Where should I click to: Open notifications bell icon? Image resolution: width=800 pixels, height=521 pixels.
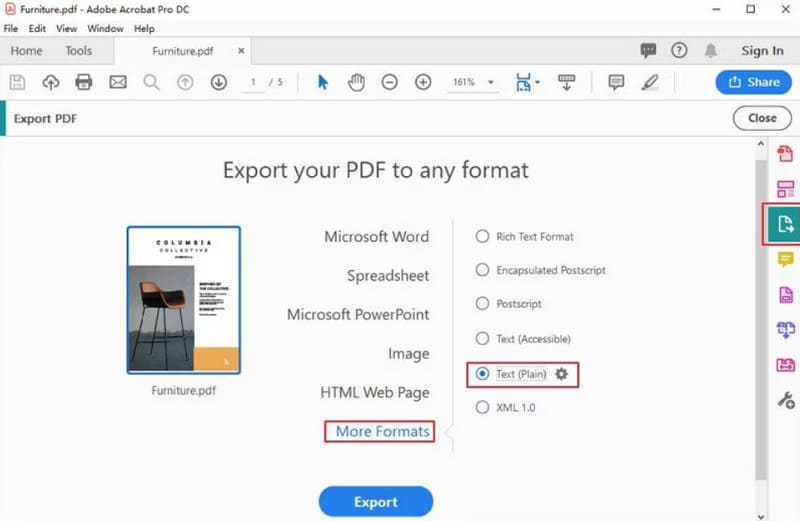[711, 51]
